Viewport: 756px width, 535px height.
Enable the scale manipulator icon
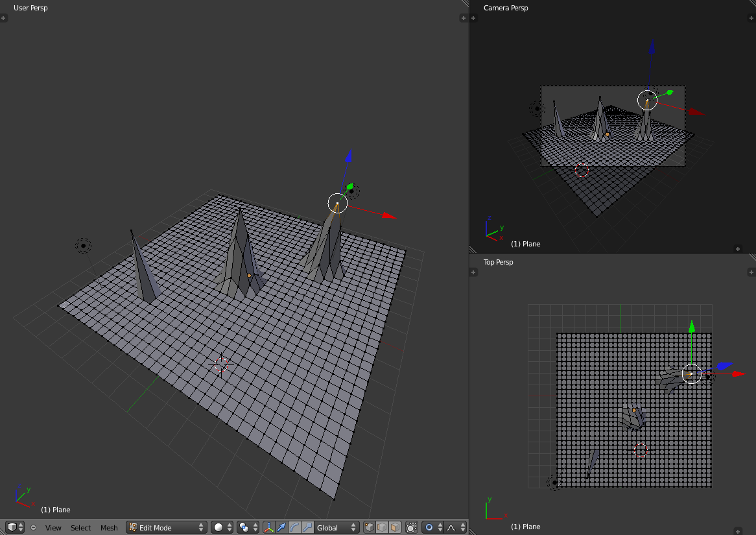click(307, 527)
